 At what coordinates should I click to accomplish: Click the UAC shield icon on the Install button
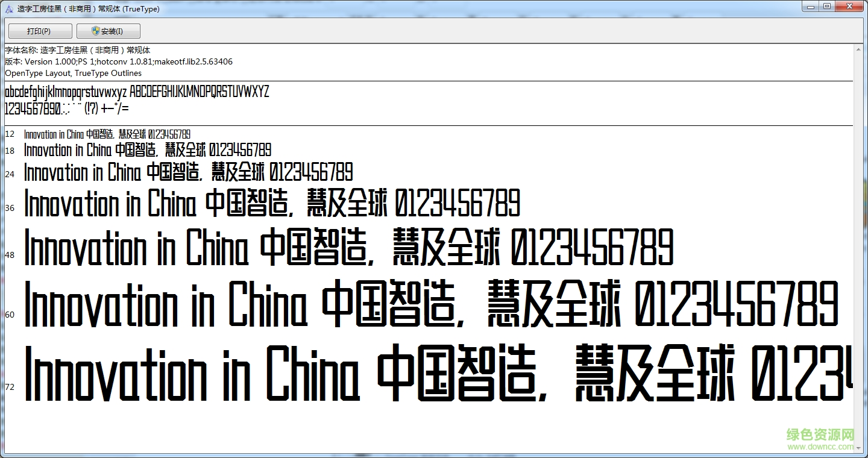pyautogui.click(x=95, y=31)
